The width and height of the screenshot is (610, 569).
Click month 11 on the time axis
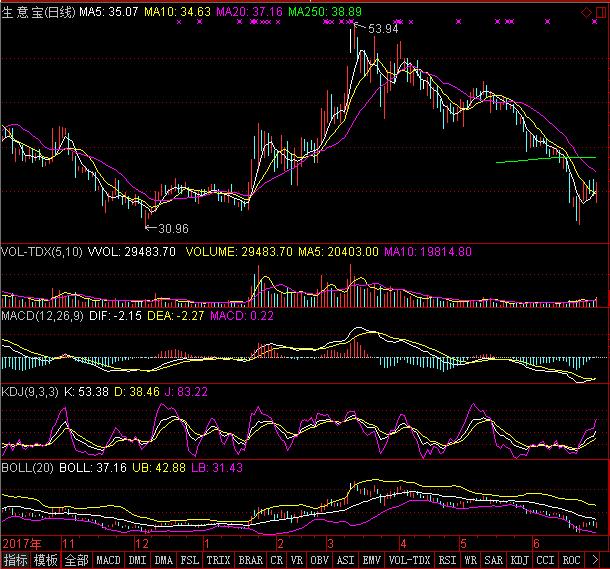[68, 543]
